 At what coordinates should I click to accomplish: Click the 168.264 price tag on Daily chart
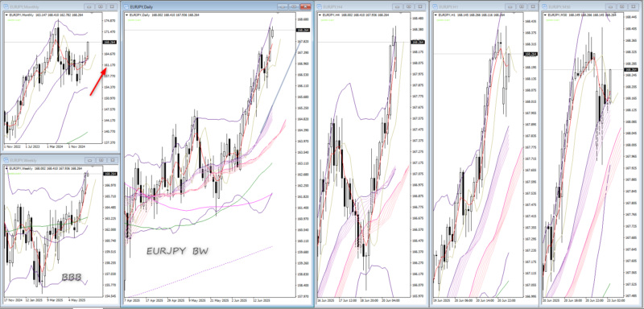coord(303,30)
